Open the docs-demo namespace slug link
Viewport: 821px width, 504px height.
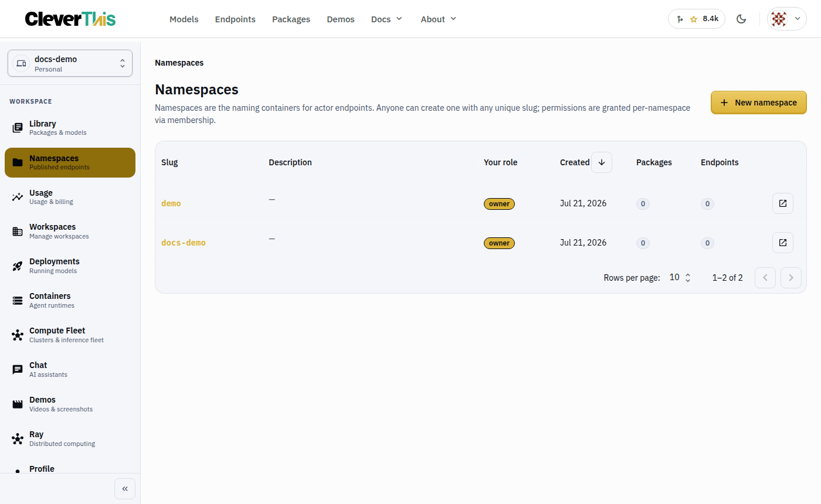[x=184, y=243]
